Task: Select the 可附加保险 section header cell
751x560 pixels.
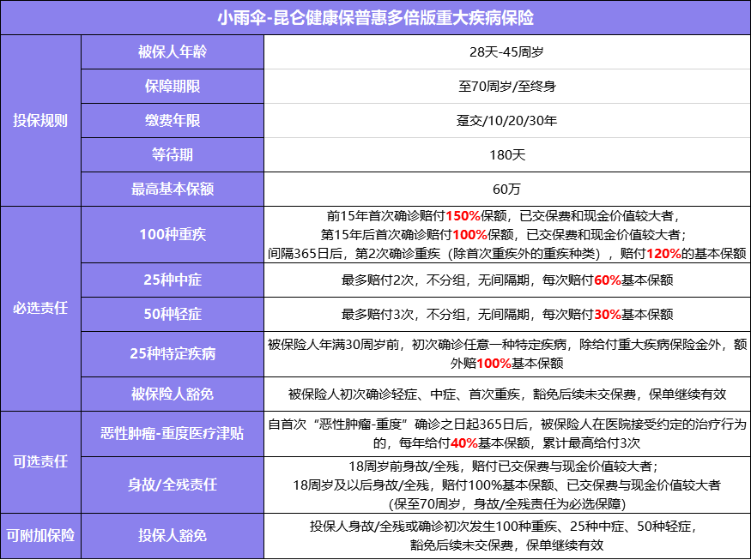Action: point(40,535)
